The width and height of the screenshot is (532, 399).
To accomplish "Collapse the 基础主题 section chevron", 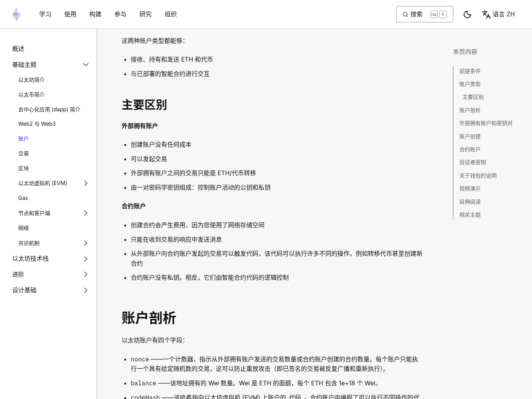I will (86, 65).
